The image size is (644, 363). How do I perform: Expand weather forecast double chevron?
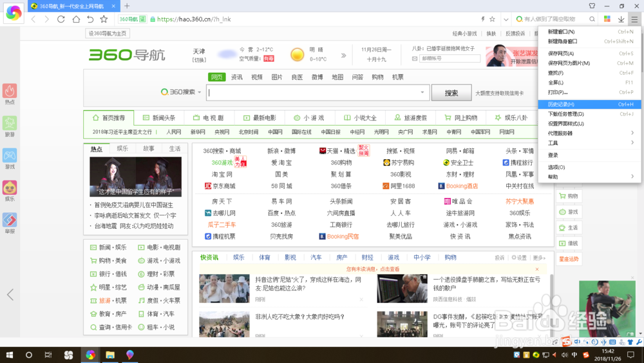tap(343, 55)
